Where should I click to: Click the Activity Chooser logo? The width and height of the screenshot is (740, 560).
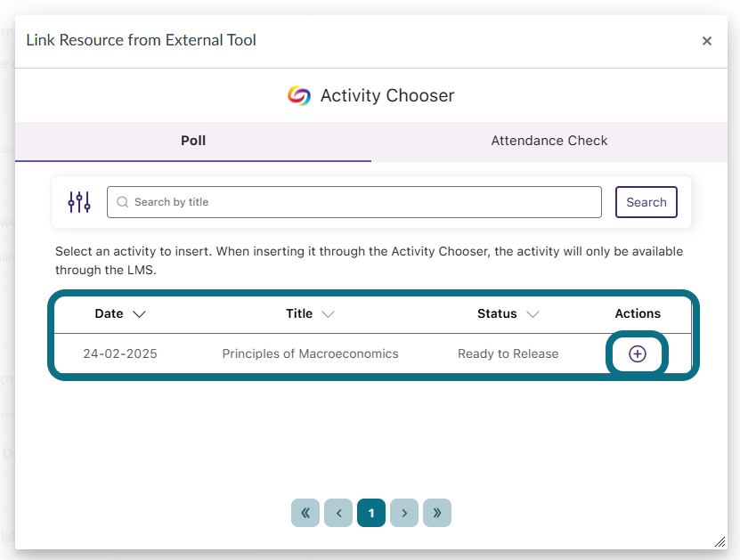tap(299, 95)
